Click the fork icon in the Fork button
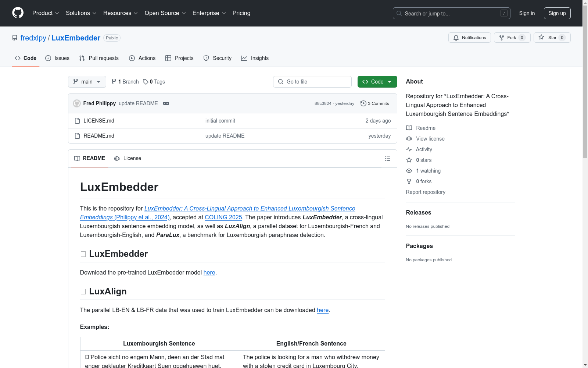The height and width of the screenshot is (368, 588). (x=502, y=38)
